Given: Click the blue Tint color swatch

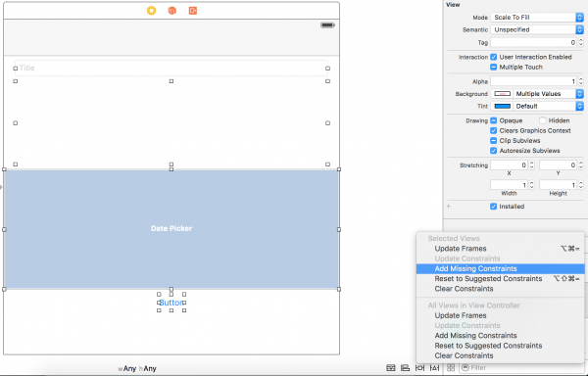Looking at the screenshot, I should click(x=503, y=107).
